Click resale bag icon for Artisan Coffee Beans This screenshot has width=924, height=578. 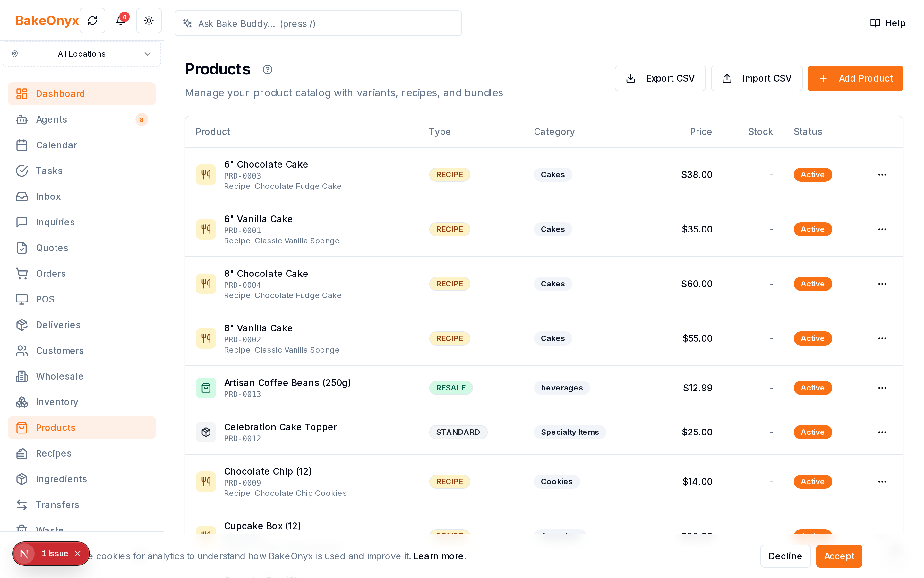(206, 388)
